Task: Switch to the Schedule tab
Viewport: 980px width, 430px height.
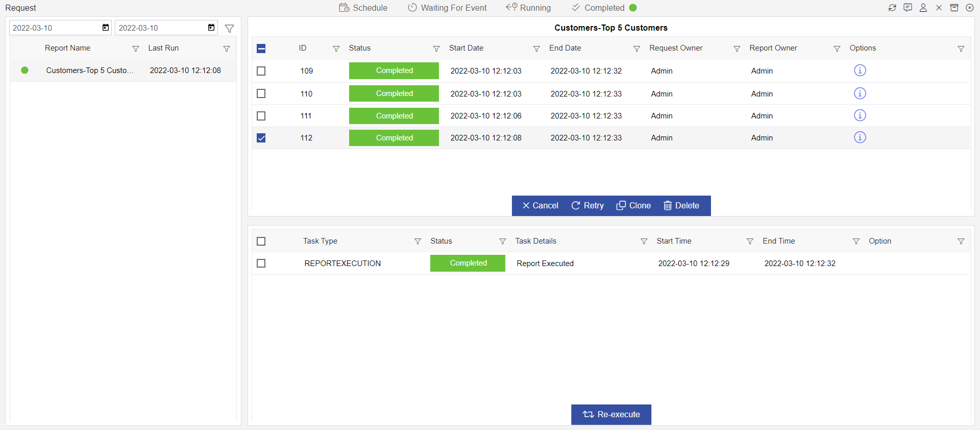Action: point(363,8)
